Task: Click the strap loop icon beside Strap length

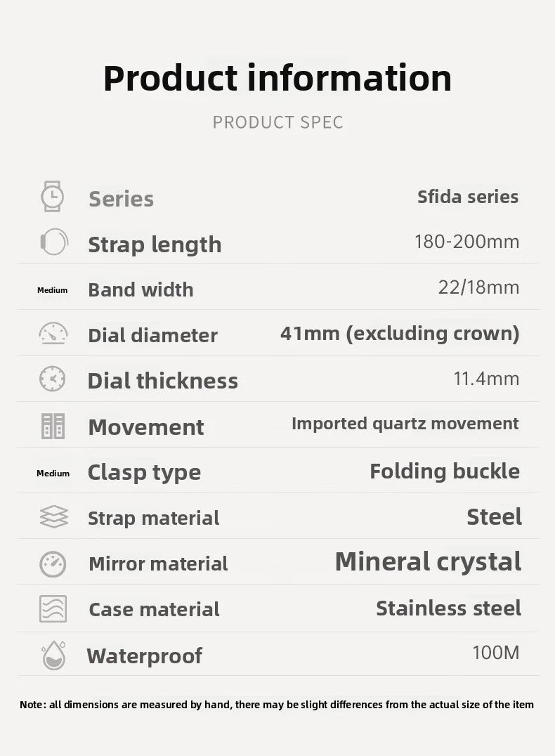Action: [x=53, y=242]
